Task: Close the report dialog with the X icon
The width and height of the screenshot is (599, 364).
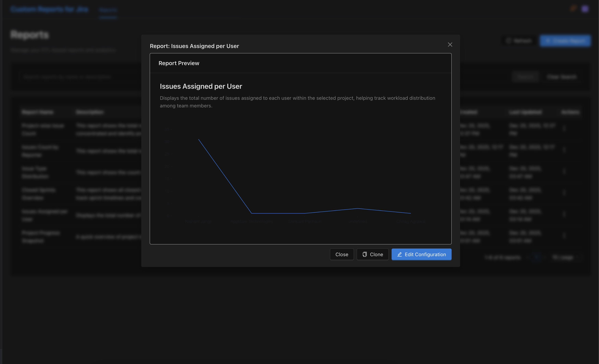Action: [450, 45]
